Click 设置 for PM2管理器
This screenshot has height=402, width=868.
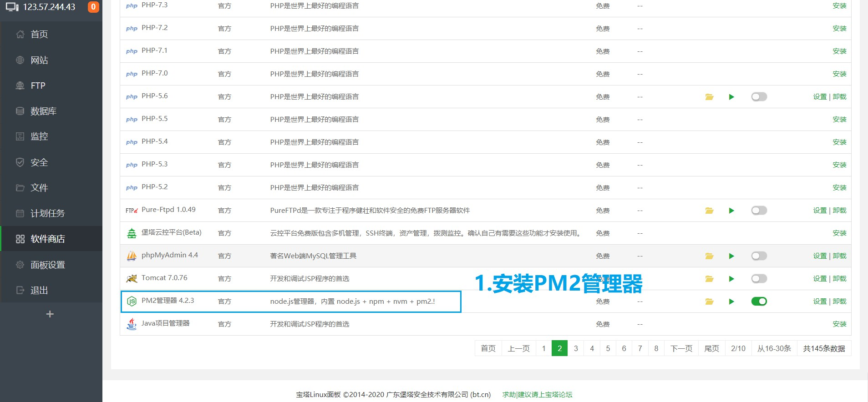pyautogui.click(x=820, y=301)
